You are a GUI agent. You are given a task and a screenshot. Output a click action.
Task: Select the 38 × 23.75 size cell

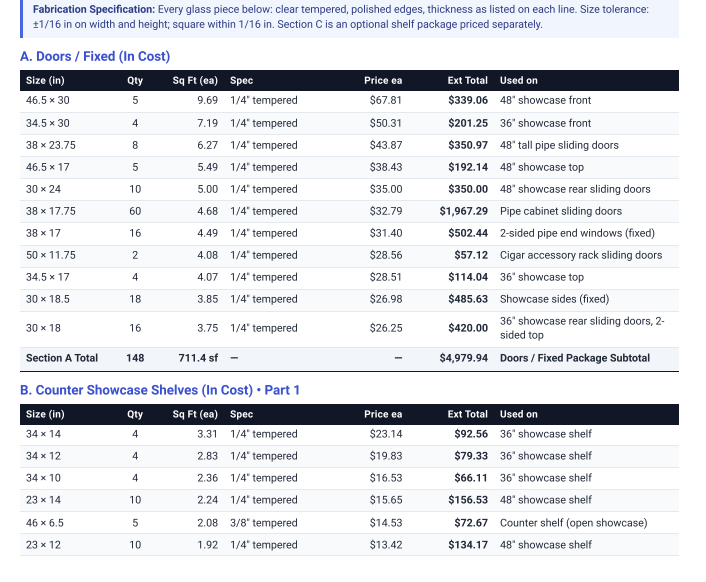pyautogui.click(x=51, y=145)
